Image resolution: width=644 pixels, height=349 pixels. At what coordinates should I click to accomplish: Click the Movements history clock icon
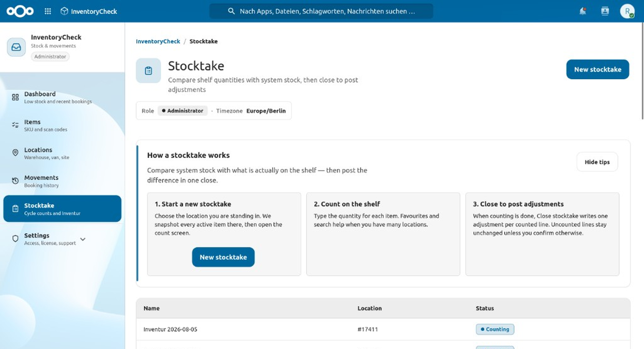coord(15,181)
